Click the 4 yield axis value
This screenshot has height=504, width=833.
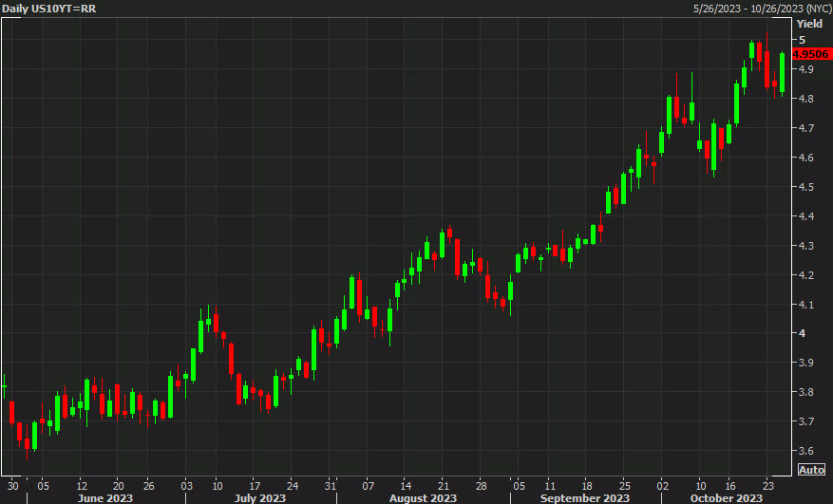(x=803, y=333)
